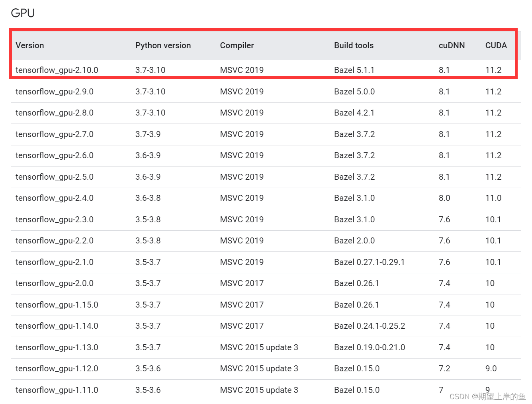Click 3.7-3.9 Python version in tensorflow_gpu-2.7.0 row
Viewport: 532px width, 404px height.
(148, 134)
